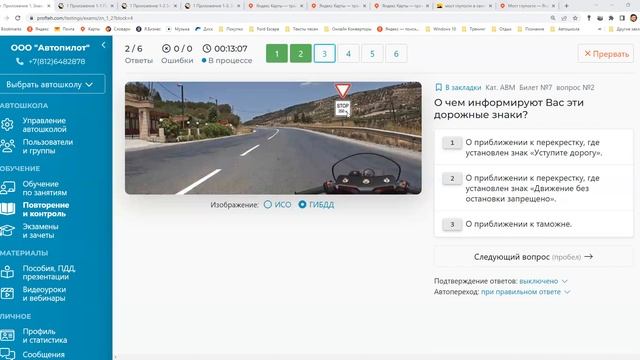Screen dimensions: 640x360
Task: Open the Диск bookmark
Action: click(x=204, y=29)
